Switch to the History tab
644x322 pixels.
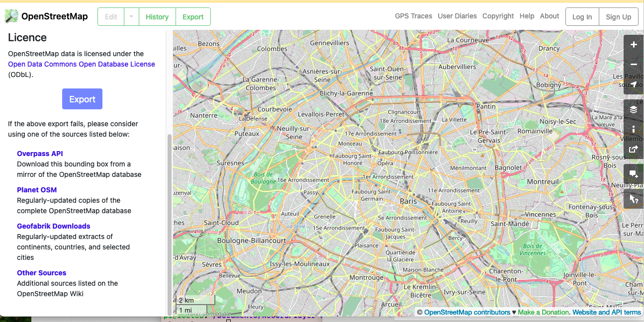tap(157, 16)
